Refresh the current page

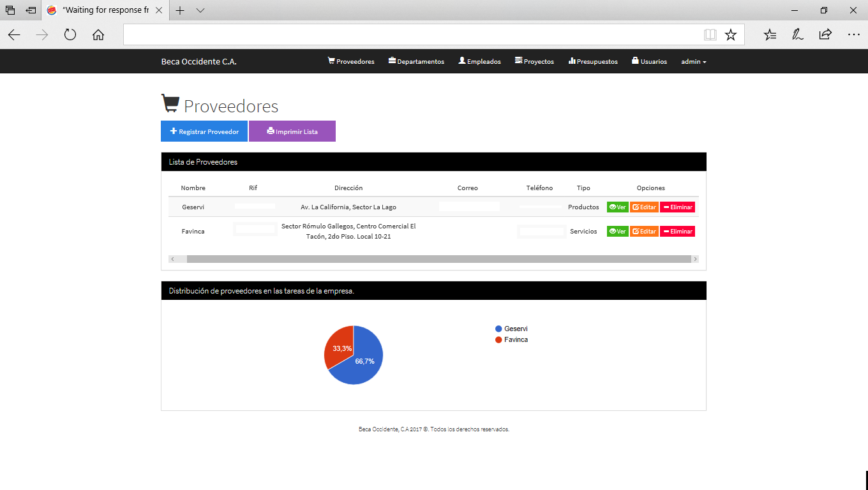pyautogui.click(x=70, y=35)
